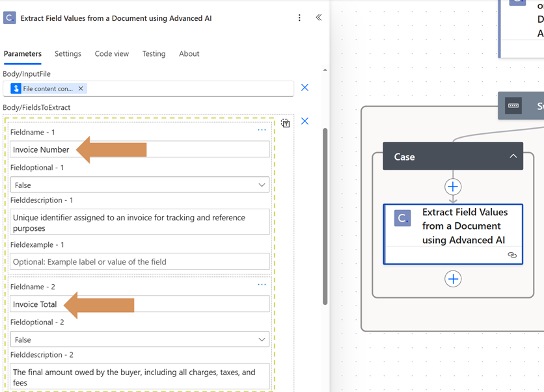Viewport: 544px width, 392px height.
Task: Remove the File content token chip
Action: (x=81, y=88)
